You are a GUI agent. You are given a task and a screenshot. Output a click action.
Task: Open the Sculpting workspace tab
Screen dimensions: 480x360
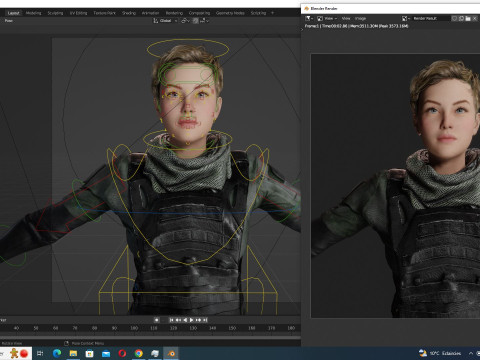click(55, 13)
